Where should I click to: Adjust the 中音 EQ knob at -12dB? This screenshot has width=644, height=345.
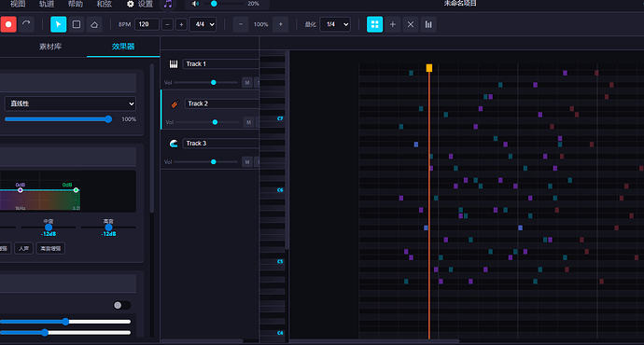[x=49, y=227]
